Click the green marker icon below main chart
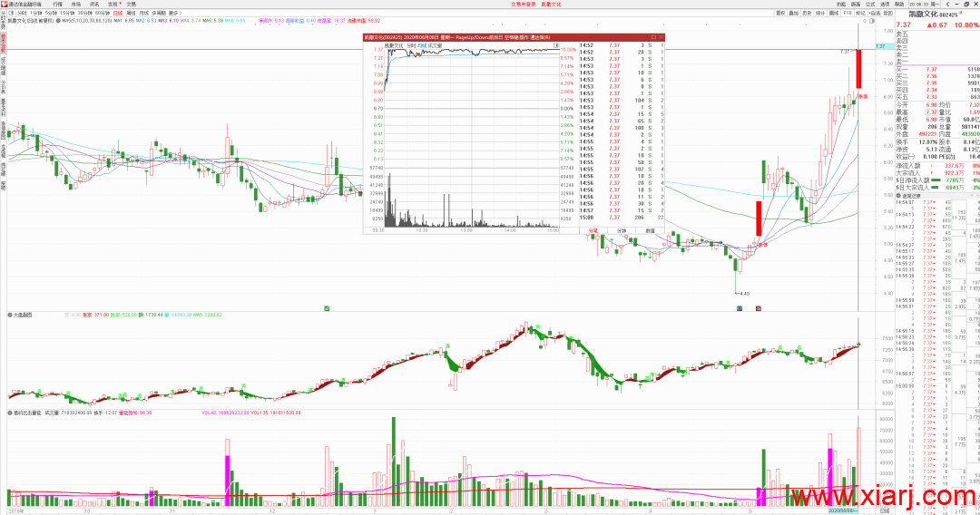 [327, 307]
